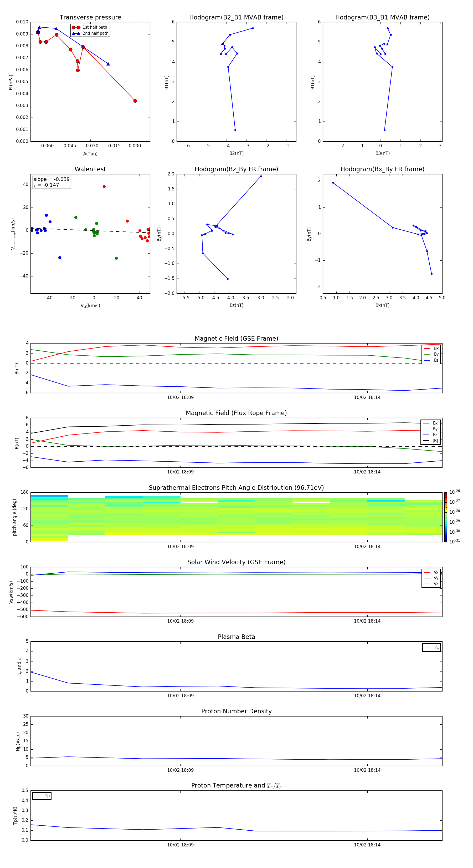
Task: Click the 'Solar Wind Velocity (GSE Frame)' title
Action: tap(236, 562)
